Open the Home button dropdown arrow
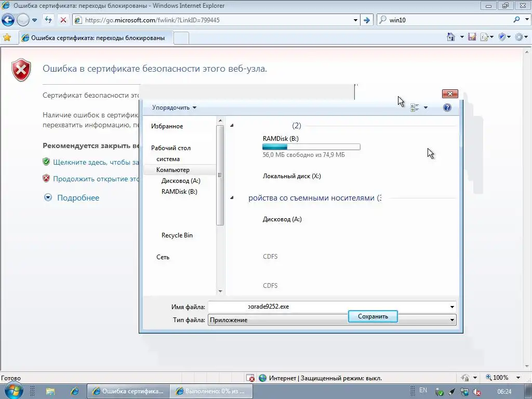The width and height of the screenshot is (532, 399). pos(462,37)
